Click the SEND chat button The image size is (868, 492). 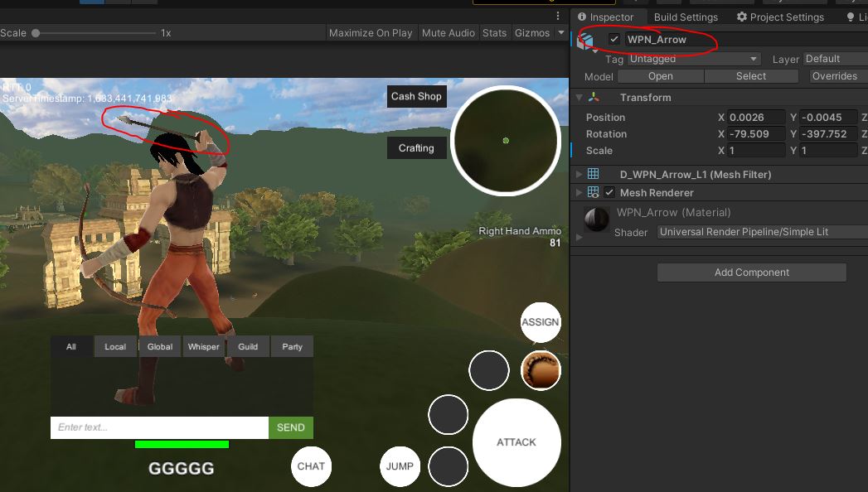[x=291, y=427]
